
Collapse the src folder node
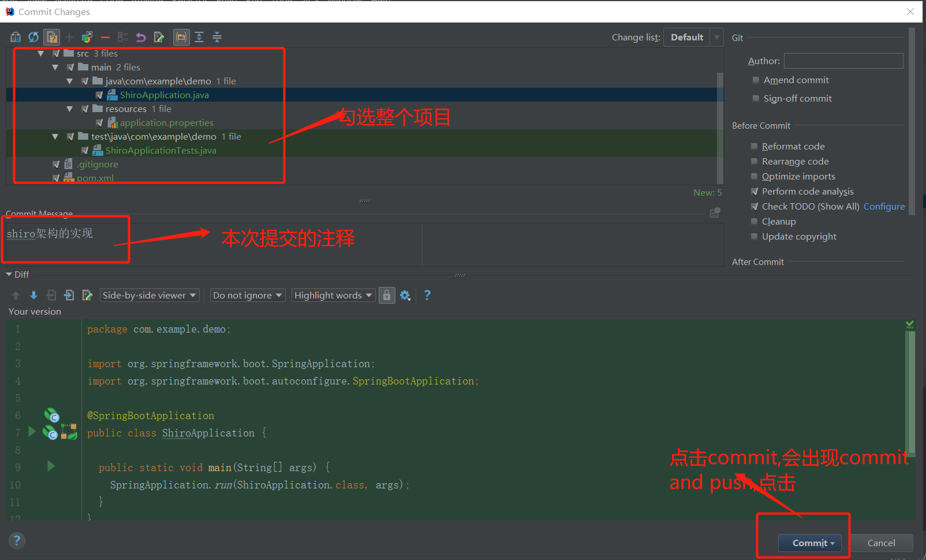point(40,54)
